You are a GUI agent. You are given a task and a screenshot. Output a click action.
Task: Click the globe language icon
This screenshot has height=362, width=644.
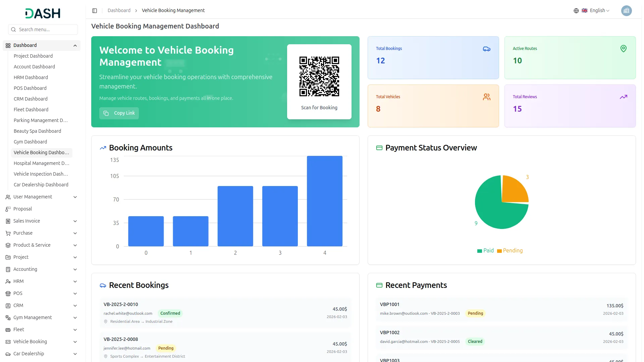(x=576, y=11)
